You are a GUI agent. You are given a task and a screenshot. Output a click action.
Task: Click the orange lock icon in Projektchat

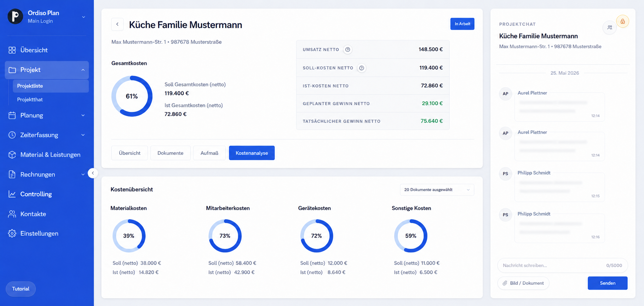[x=622, y=21]
